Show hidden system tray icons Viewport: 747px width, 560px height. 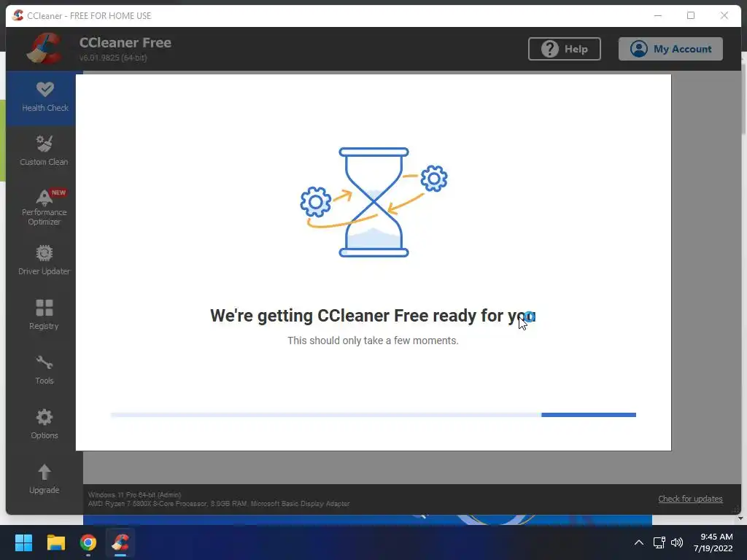pyautogui.click(x=639, y=542)
